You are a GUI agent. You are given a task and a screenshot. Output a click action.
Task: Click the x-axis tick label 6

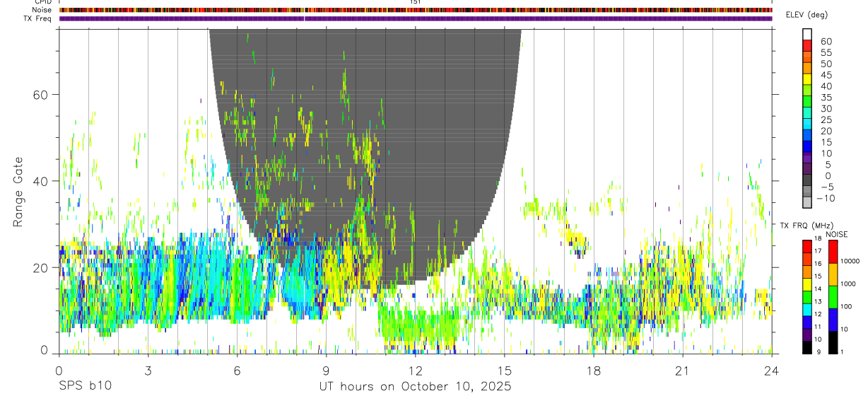coord(237,371)
